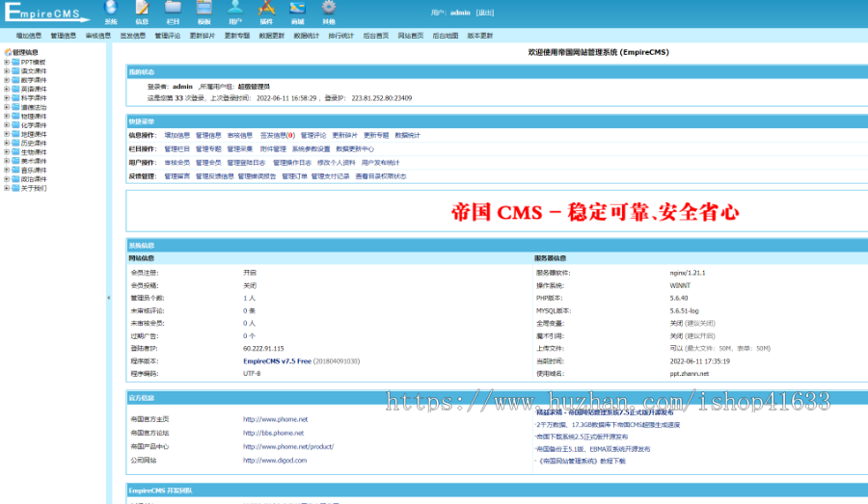Screen dimensions: 868x504
Task: Click the folder icon beside 物理课件
Action: [15, 117]
